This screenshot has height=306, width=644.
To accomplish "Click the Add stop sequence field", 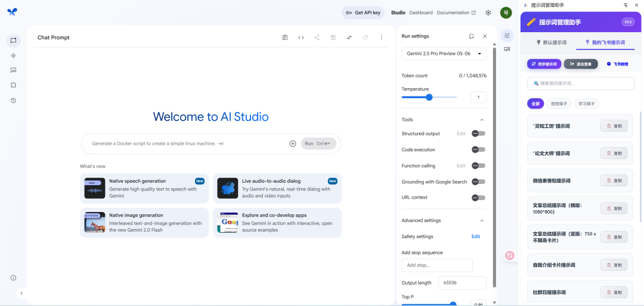I will [x=437, y=266].
